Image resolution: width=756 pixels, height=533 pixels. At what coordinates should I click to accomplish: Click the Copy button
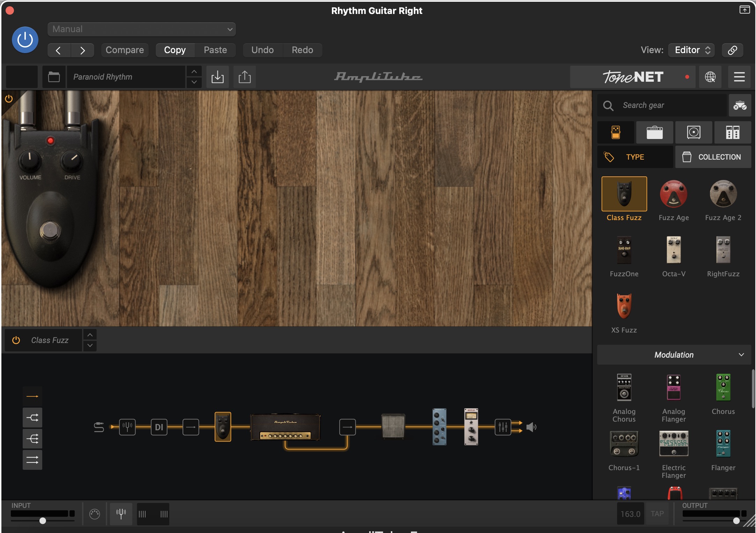pos(175,50)
